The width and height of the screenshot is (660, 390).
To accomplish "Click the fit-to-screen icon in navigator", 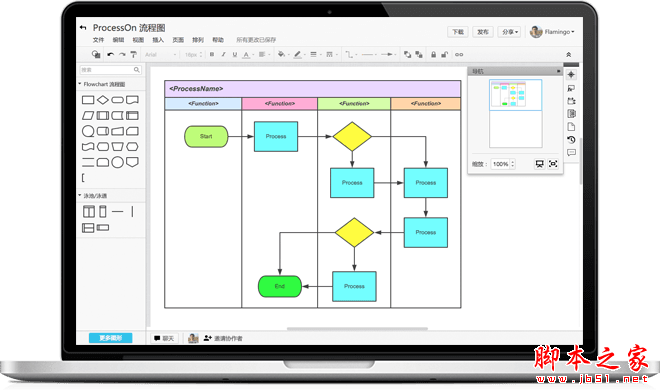I will 553,164.
